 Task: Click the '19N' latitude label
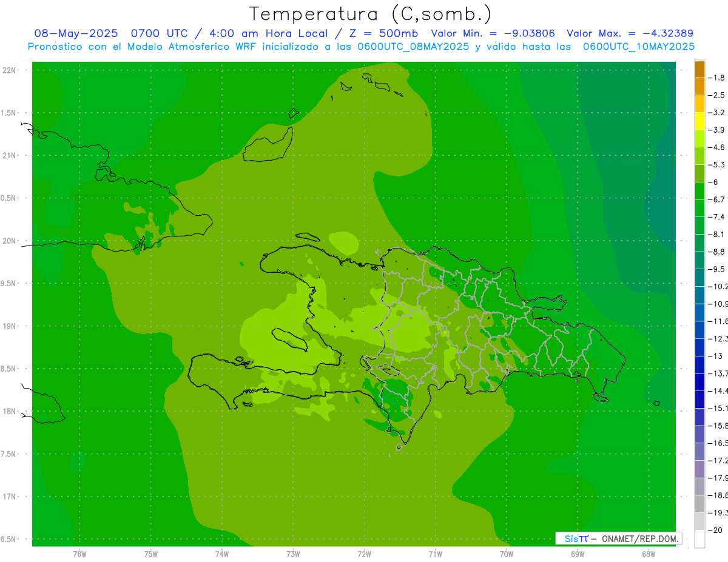10,326
